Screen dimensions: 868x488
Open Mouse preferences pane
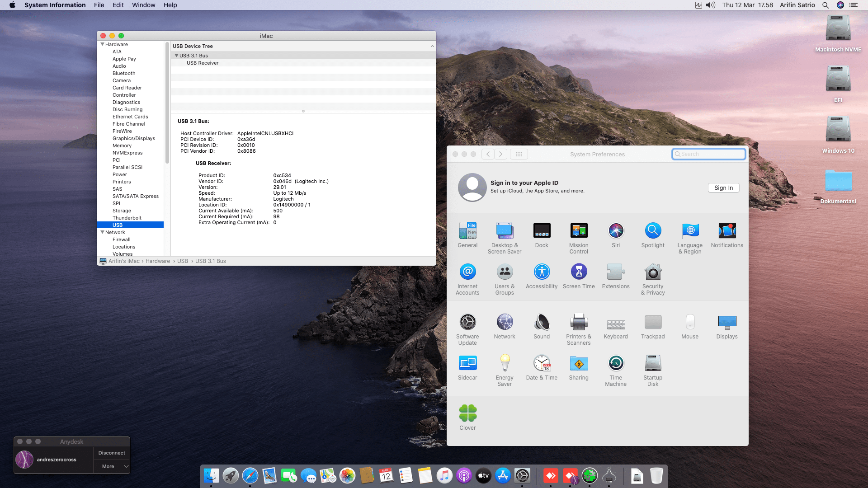tap(690, 326)
